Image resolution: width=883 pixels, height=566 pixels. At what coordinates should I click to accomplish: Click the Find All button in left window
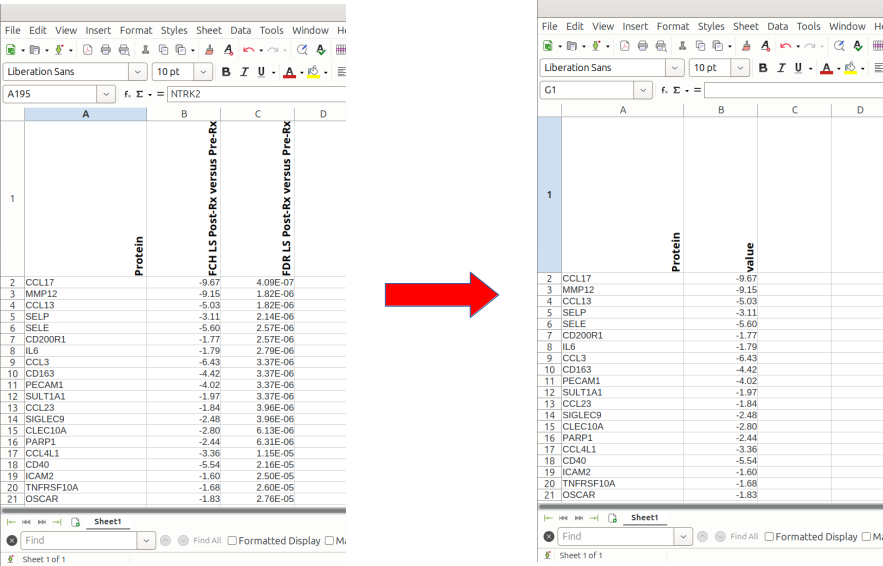[x=207, y=541]
